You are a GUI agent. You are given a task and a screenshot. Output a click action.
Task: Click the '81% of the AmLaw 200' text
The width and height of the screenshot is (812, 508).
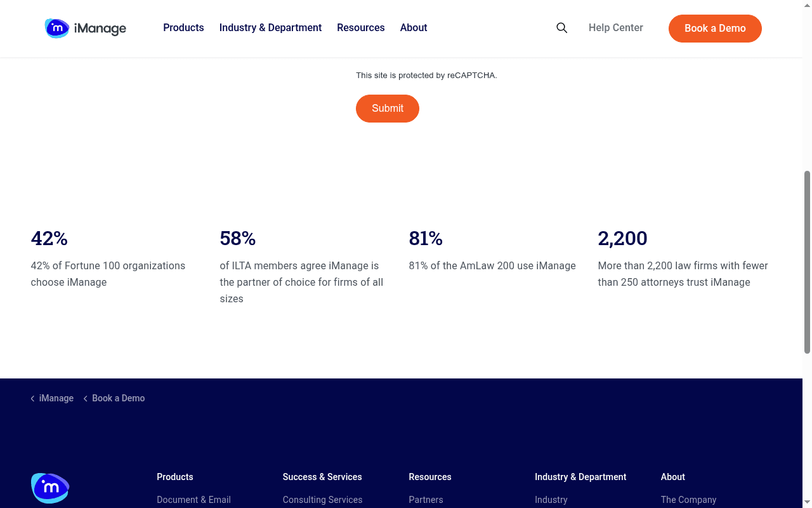[492, 266]
